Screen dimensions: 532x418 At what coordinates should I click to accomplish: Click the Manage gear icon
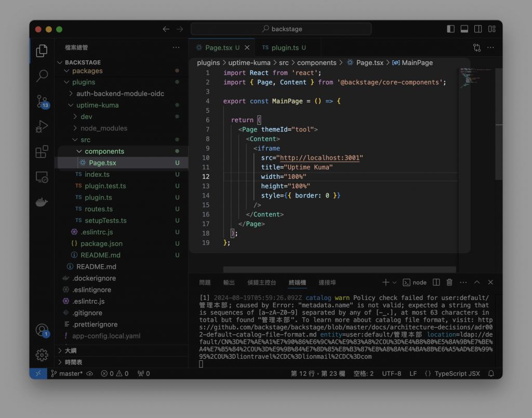(42, 355)
